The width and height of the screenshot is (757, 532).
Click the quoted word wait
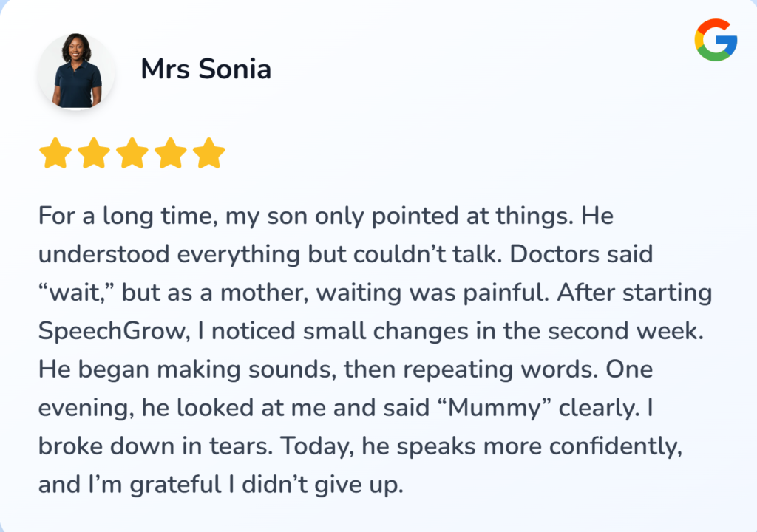77,293
